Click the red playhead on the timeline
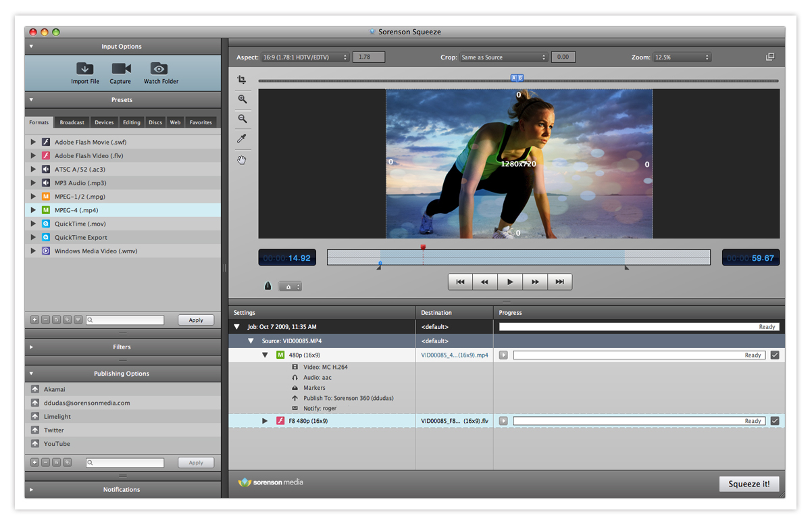The width and height of the screenshot is (812, 525). pos(423,247)
